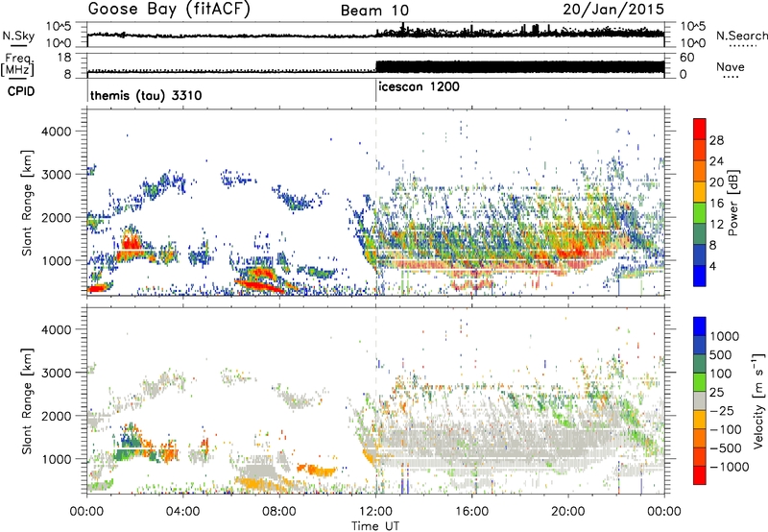Click the 'Velocity [m s-1]' colorbar title
Image resolution: width=768 pixels, height=532 pixels.
click(758, 400)
